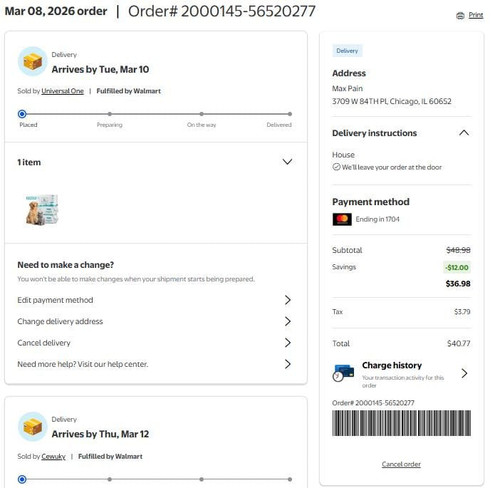The width and height of the screenshot is (500, 488).
Task: Click the -$12.00 savings badge
Action: pyautogui.click(x=457, y=267)
